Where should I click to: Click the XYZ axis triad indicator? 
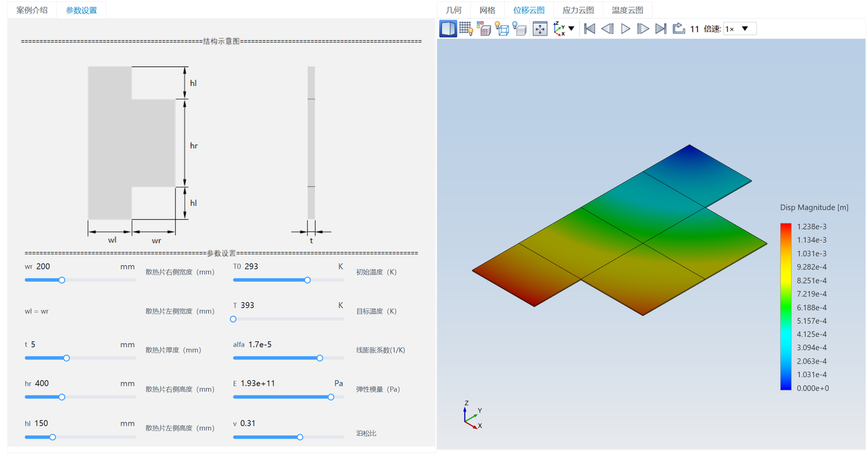click(473, 416)
